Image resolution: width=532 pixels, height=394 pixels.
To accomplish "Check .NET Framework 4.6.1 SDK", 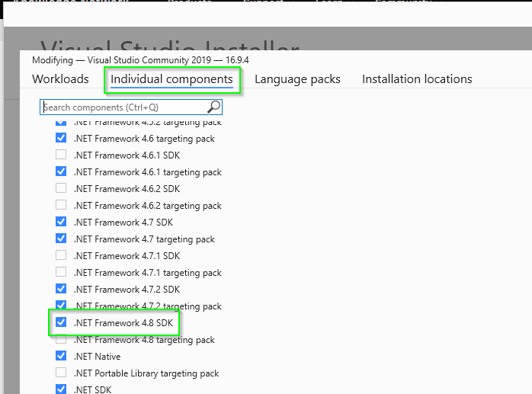I will (x=61, y=155).
